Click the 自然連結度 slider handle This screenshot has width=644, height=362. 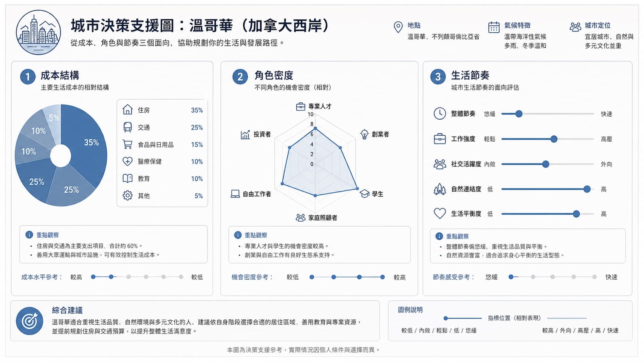click(x=587, y=189)
